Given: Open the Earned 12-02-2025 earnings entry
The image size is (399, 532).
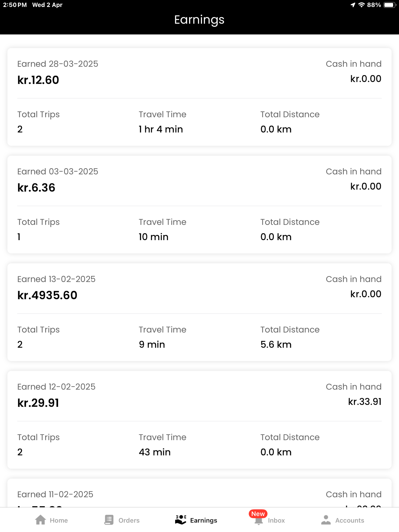Looking at the screenshot, I should pyautogui.click(x=199, y=420).
